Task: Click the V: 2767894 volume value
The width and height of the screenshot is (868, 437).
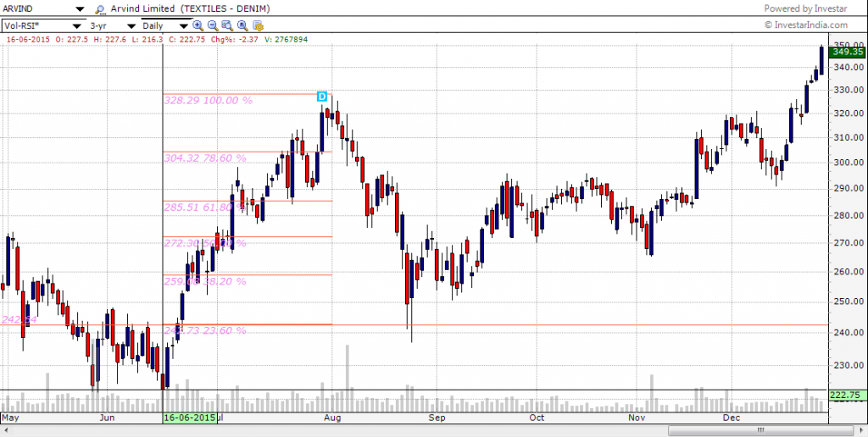Action: click(x=286, y=39)
